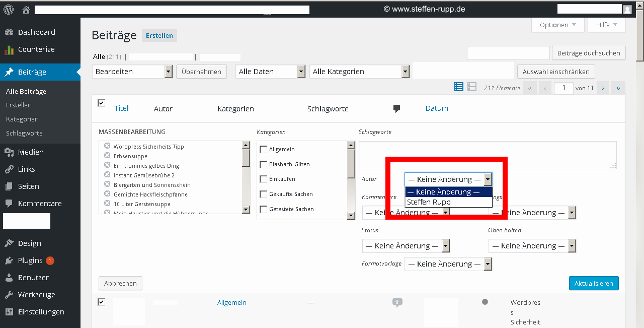Click Beiträge durchsuchen search button
The height and width of the screenshot is (328, 644).
click(x=589, y=53)
